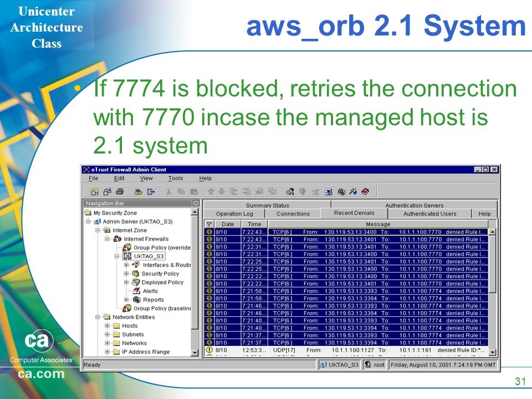Click the colorful chart reports toolbar icon
This screenshot has width=532, height=399.
(341, 192)
